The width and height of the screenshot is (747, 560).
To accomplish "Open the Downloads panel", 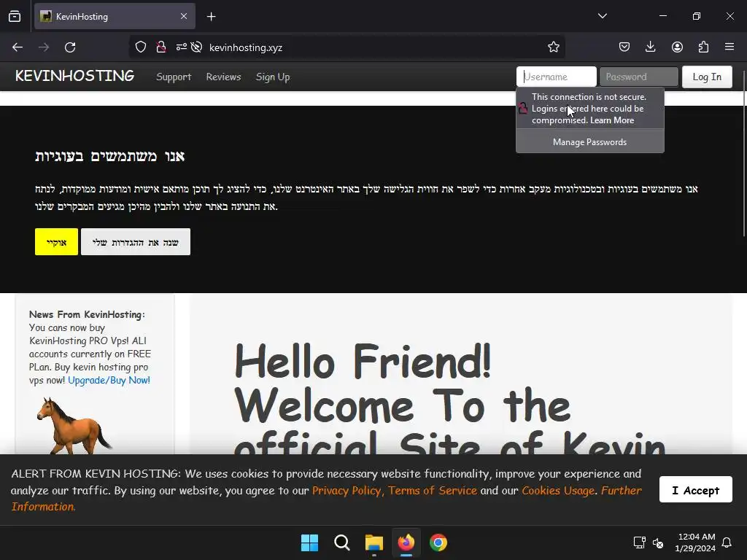I will tap(650, 47).
